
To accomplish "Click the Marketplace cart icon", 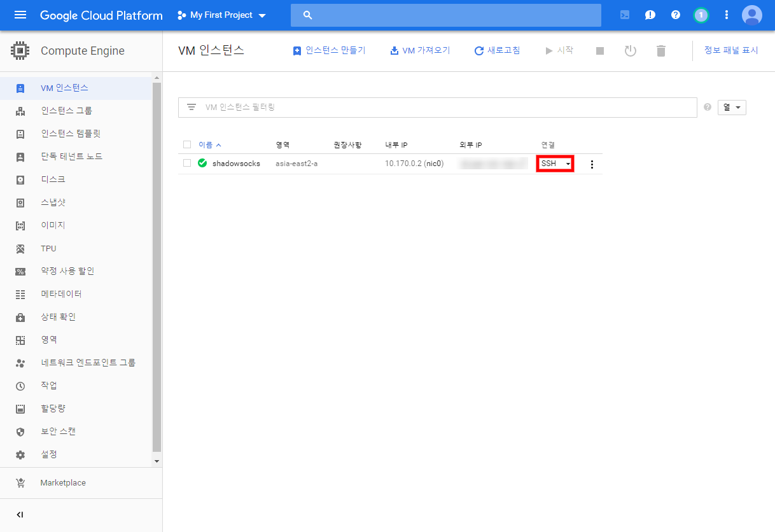I will [x=20, y=483].
